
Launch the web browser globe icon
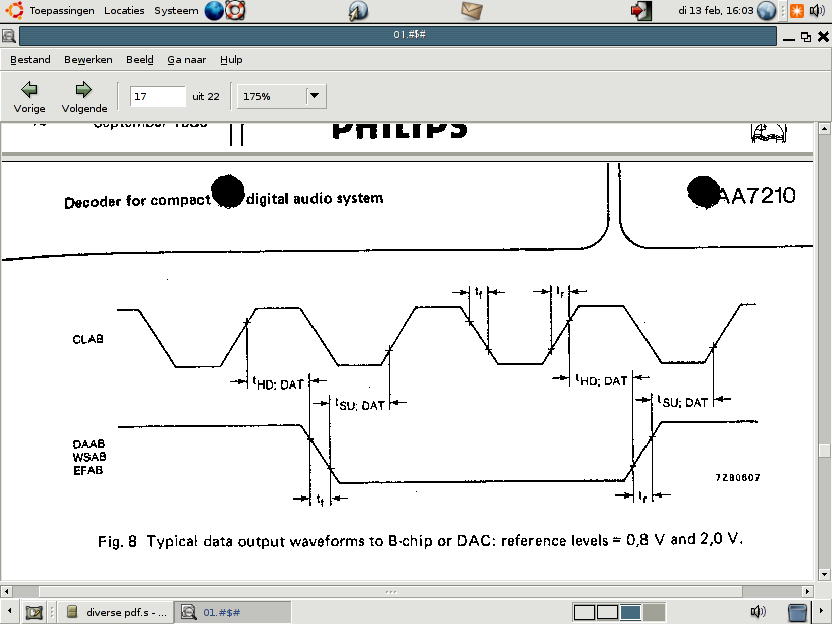tap(214, 11)
